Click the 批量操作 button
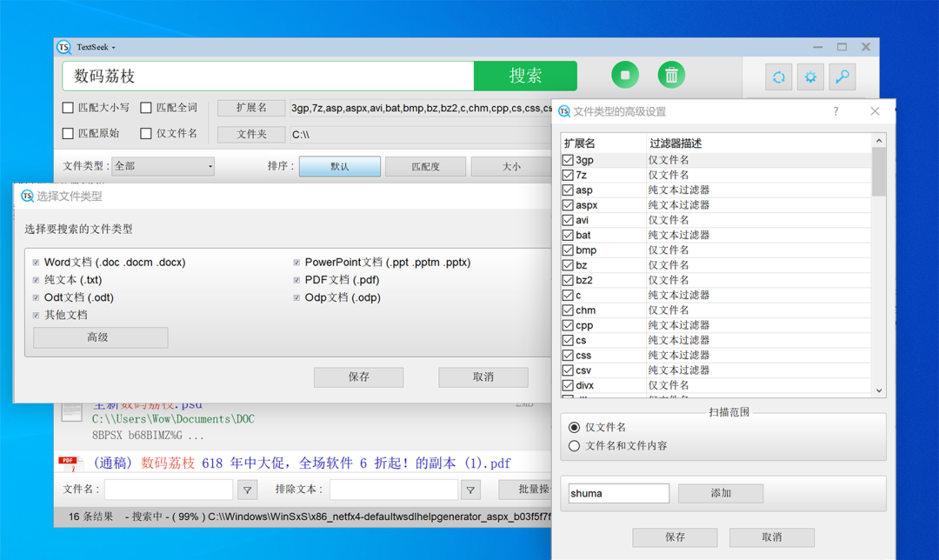Viewport: 939px width, 560px height. point(525,490)
